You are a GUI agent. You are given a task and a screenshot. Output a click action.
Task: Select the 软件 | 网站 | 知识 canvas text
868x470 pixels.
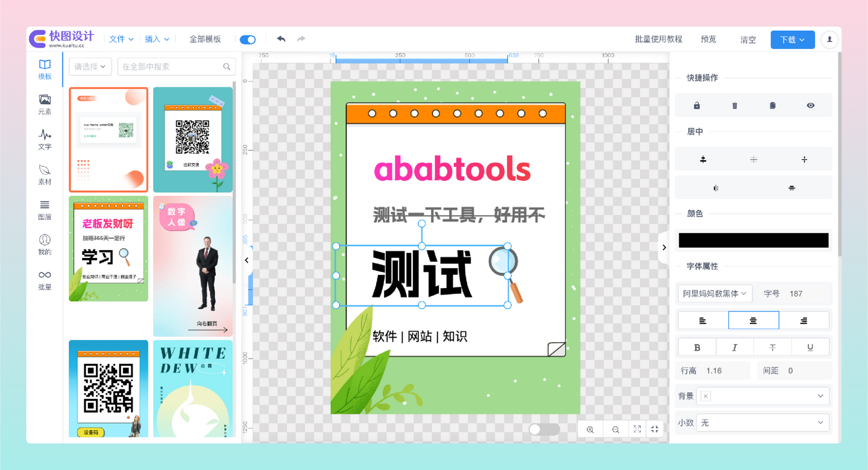point(420,336)
